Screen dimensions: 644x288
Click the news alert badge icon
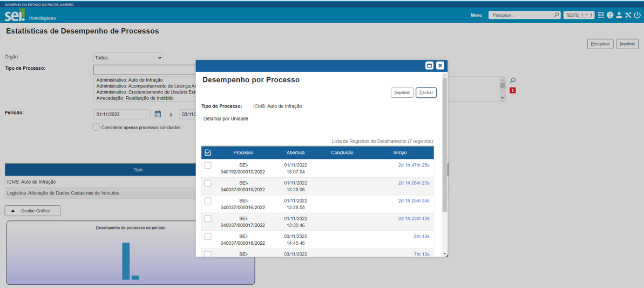[x=610, y=15]
